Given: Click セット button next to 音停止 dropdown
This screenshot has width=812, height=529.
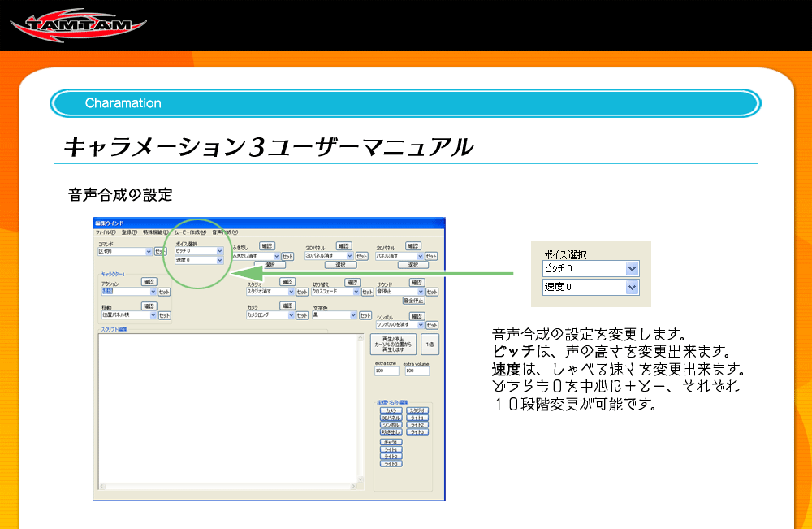Looking at the screenshot, I should coord(432,292).
